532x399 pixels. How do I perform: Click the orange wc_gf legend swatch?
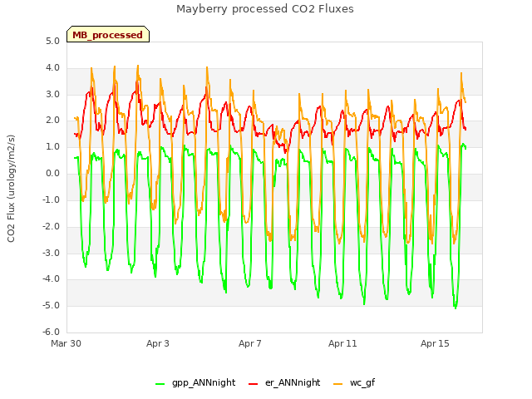pyautogui.click(x=338, y=384)
